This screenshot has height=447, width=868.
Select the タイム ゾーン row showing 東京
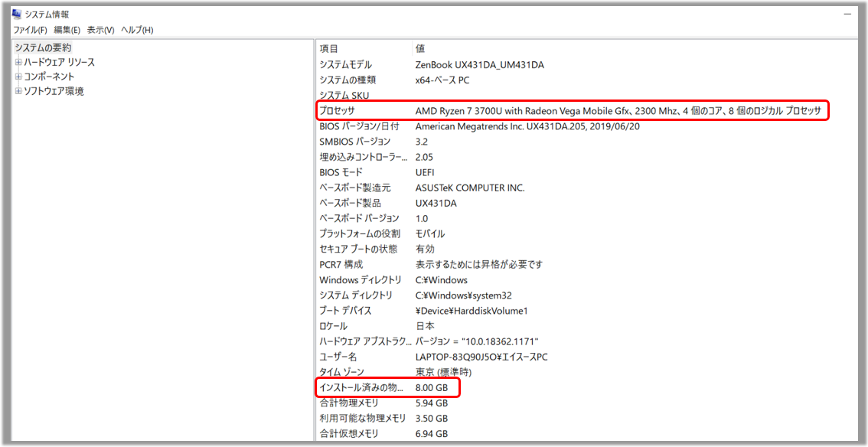pos(383,372)
